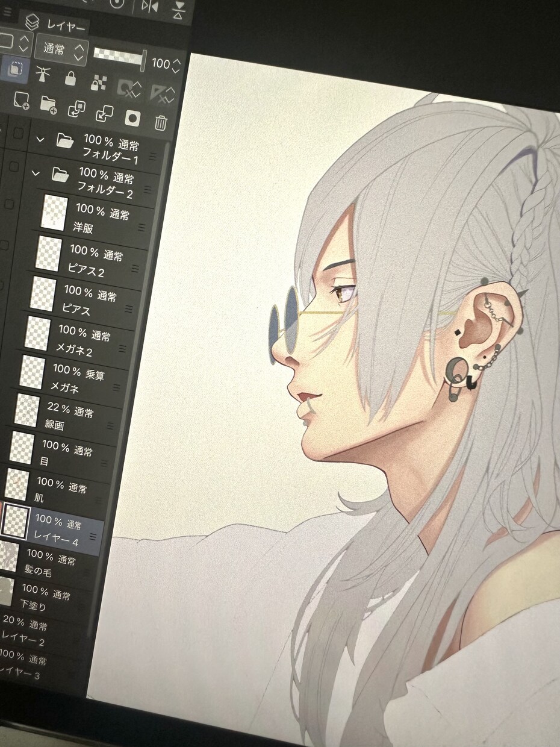The image size is (560, 747).
Task: Click the merge with layer below icon
Action: click(104, 114)
